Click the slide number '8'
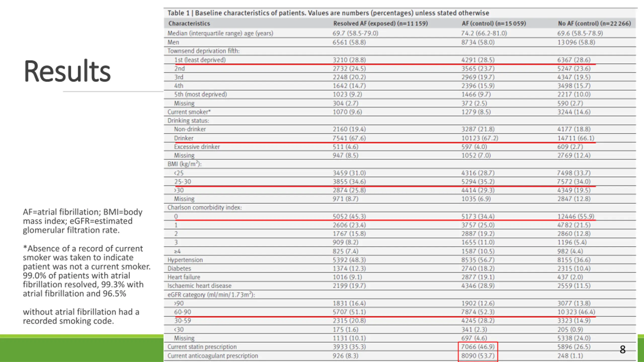Screen dimensions: 644x362 click(x=623, y=350)
